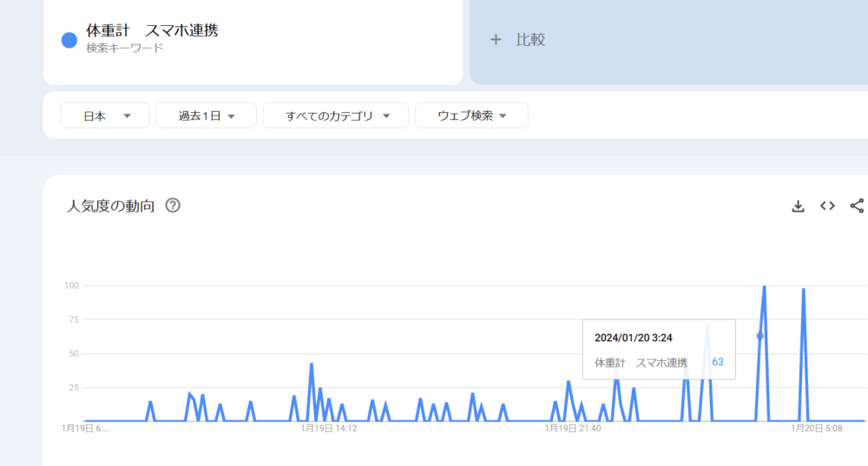Download the trend data as CSV
The width and height of the screenshot is (868, 466).
(798, 206)
